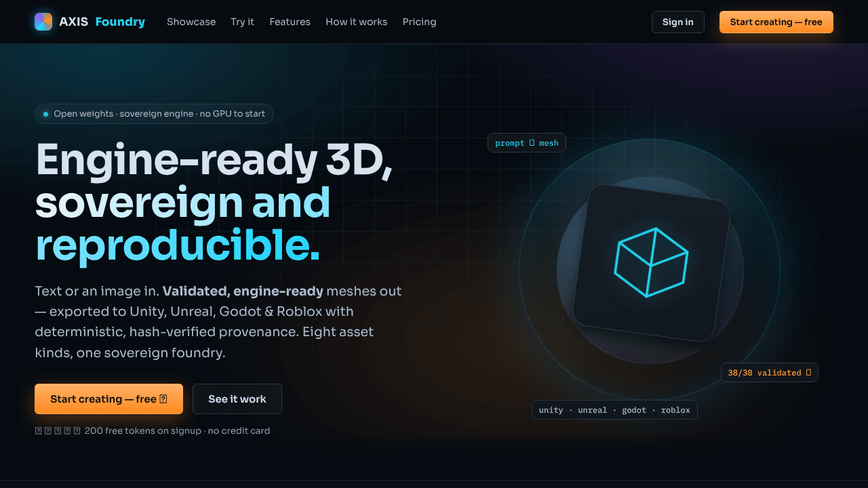
Task: Click the AXIS Foundry gradient logo icon
Action: click(x=43, y=22)
